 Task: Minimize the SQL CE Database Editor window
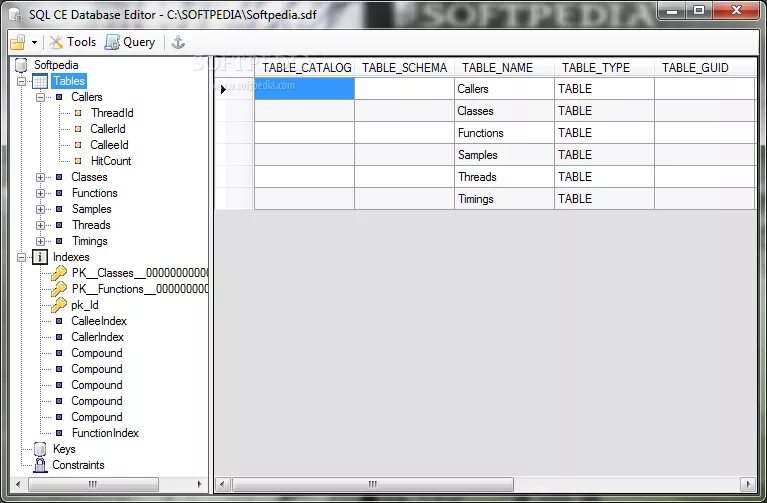tap(673, 11)
